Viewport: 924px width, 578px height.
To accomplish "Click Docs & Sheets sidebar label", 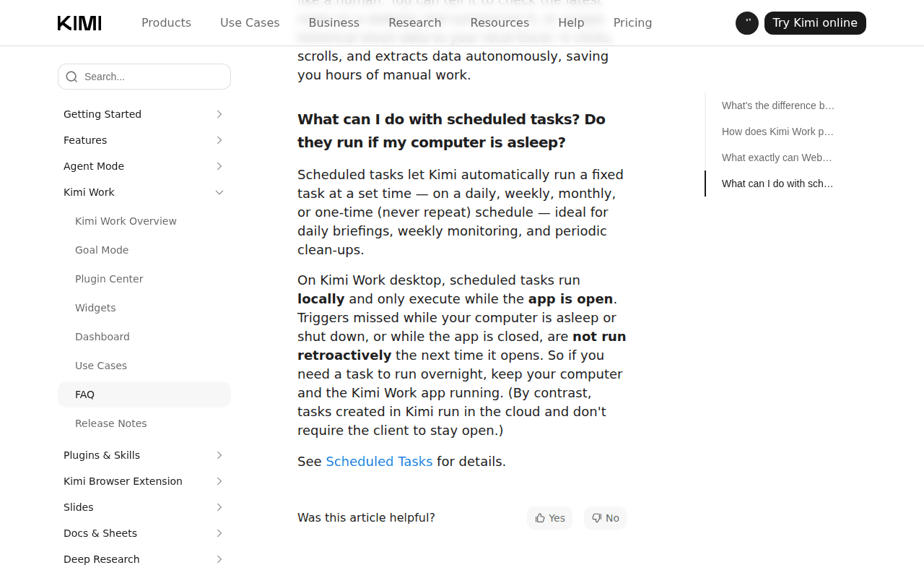I will [x=100, y=533].
